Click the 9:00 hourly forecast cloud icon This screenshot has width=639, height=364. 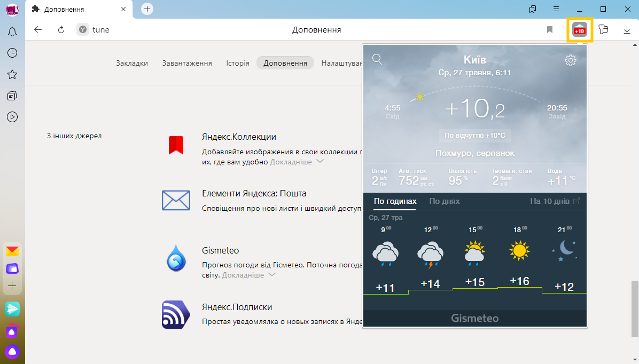pyautogui.click(x=386, y=254)
